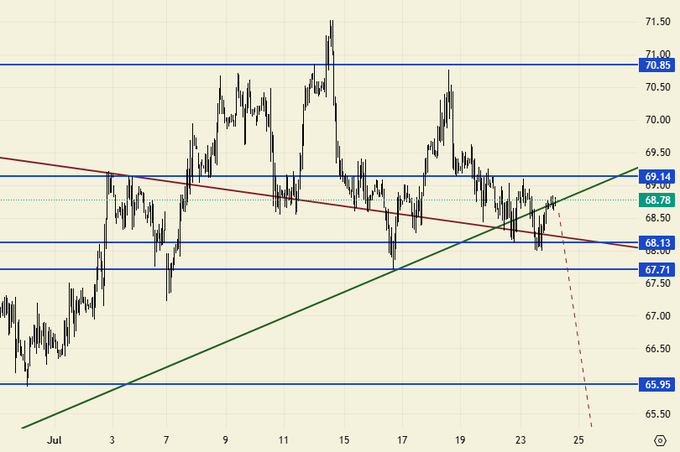Click the 65.50 price axis value
The width and height of the screenshot is (680, 452).
click(x=657, y=414)
